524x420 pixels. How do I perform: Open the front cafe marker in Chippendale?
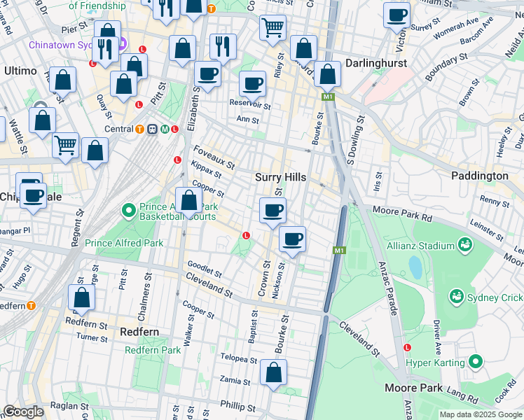click(34, 196)
